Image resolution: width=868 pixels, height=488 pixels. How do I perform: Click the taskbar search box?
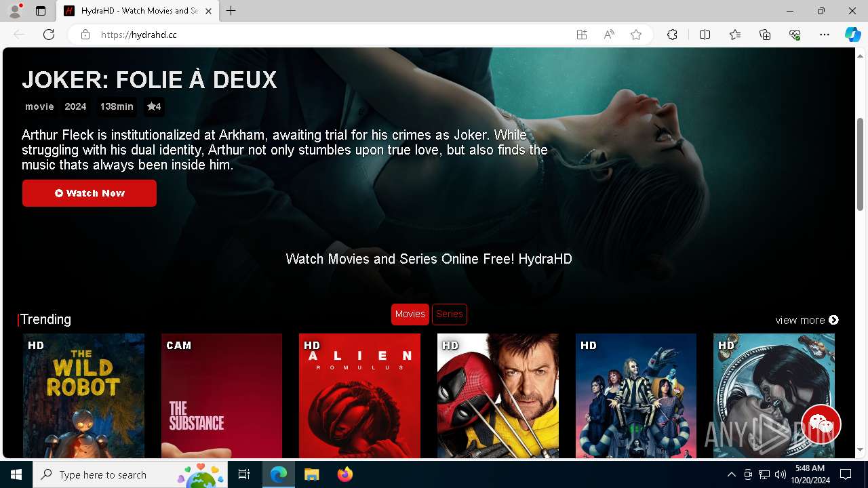tap(130, 474)
